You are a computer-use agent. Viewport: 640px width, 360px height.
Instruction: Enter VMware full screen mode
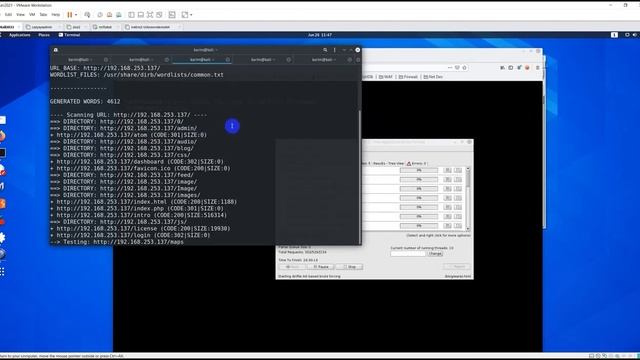coord(150,15)
